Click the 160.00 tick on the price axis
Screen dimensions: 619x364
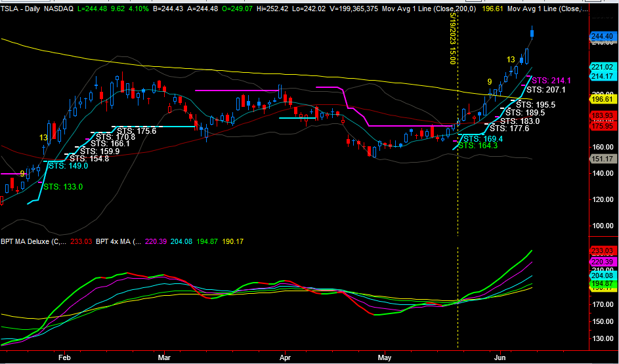click(x=603, y=147)
